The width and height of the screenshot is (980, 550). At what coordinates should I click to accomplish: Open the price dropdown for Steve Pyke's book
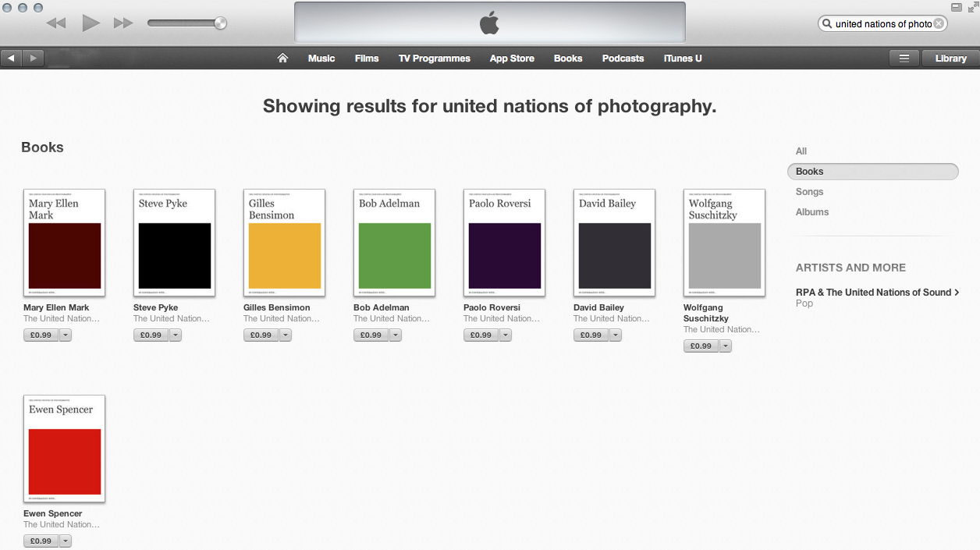tap(176, 335)
